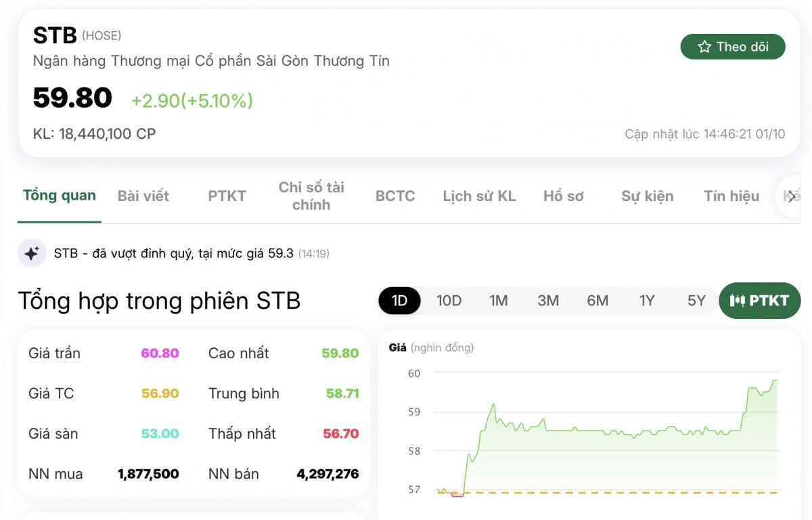Expand more tabs with right chevron arrow
812x520 pixels.
(790, 196)
